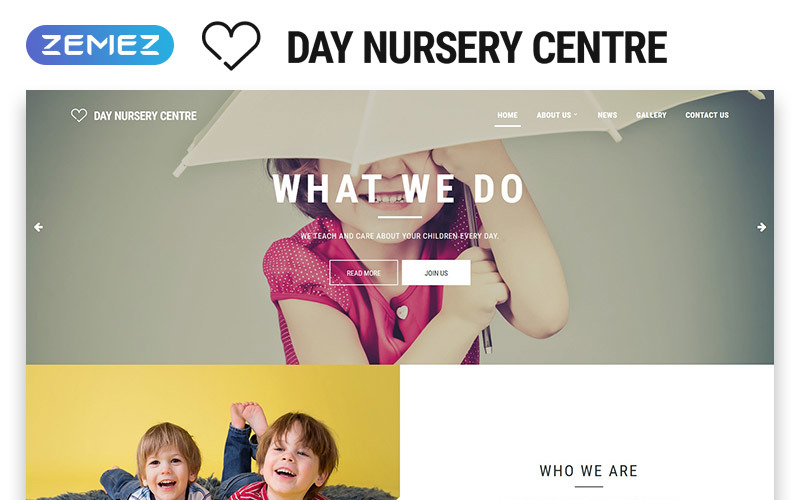Screen dimensions: 800x500
Task: Click the Zemez logo badge
Action: pos(100,45)
